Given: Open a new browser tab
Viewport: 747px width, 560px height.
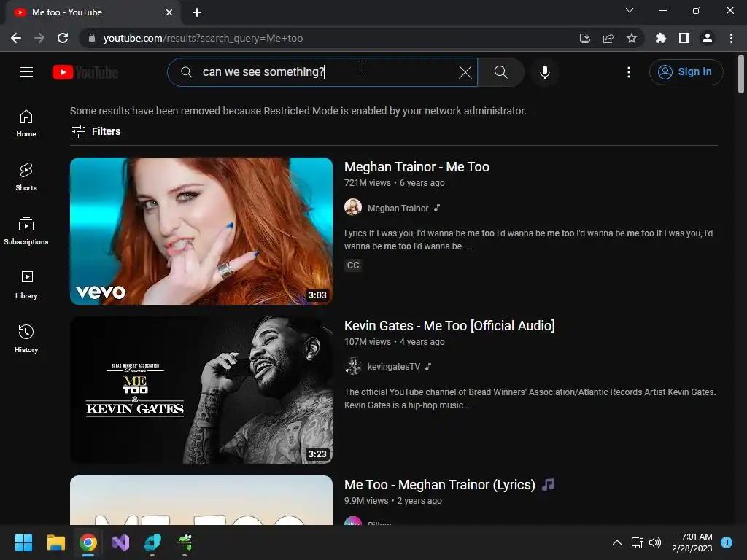Looking at the screenshot, I should pyautogui.click(x=197, y=12).
